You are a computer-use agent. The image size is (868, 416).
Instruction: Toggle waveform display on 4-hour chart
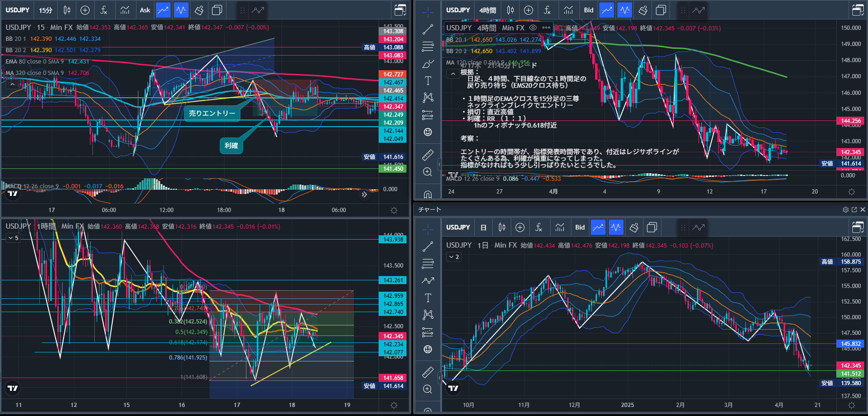(x=624, y=10)
